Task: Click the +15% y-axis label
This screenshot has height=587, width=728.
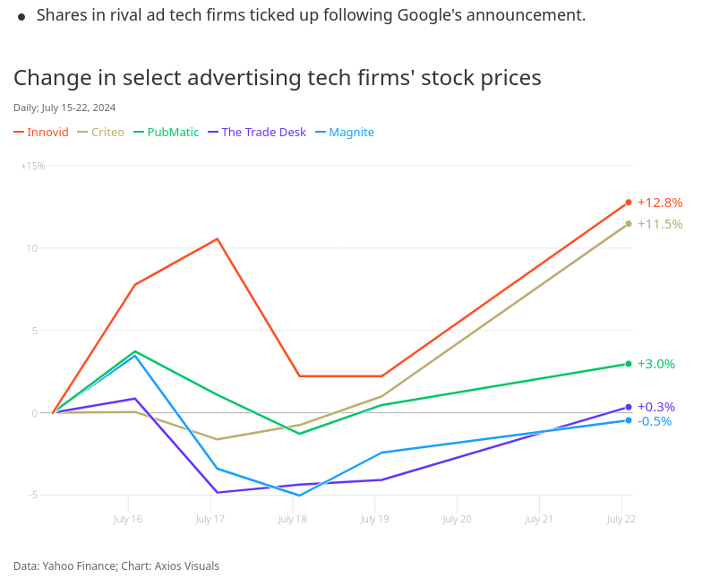Action: coord(33,166)
